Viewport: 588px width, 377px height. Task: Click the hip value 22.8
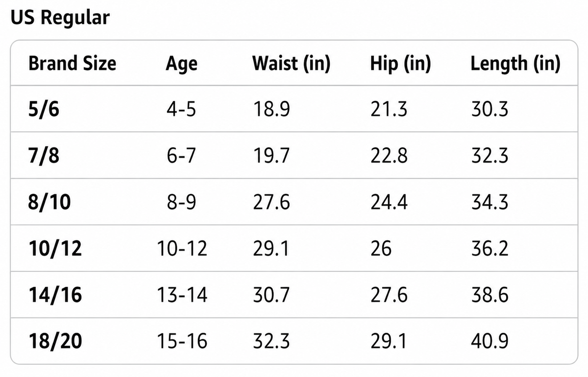[x=389, y=156]
